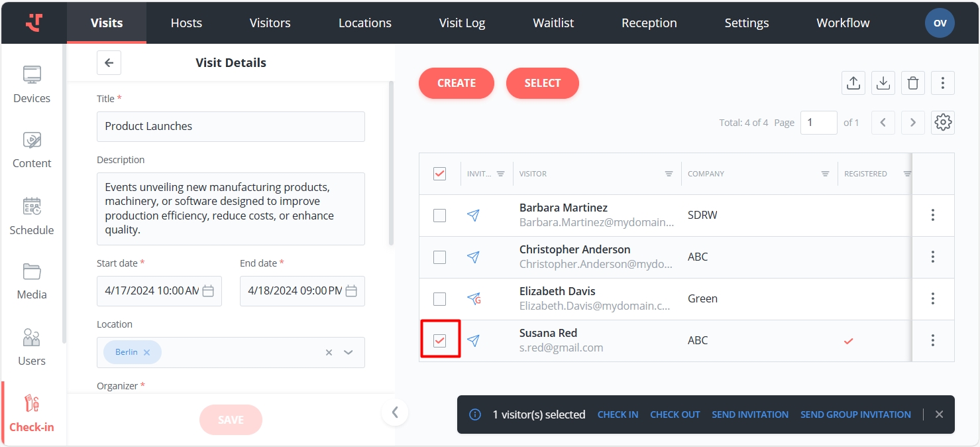Click the invitation icon for Elizabeth Davis
This screenshot has height=447, width=980.
tap(473, 299)
